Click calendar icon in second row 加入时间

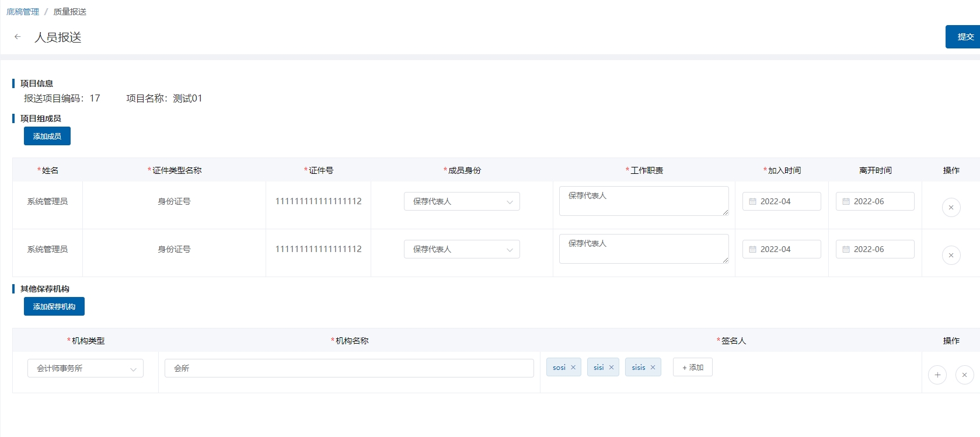[752, 249]
